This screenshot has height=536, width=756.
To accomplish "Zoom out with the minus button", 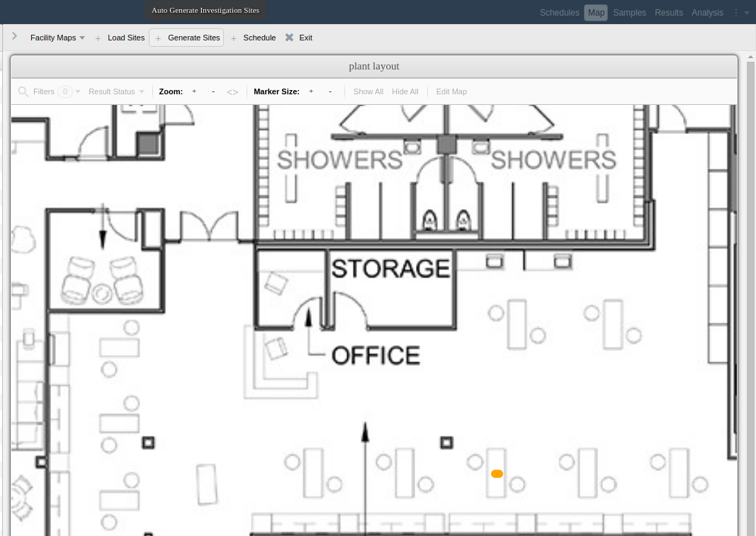I will pyautogui.click(x=213, y=91).
